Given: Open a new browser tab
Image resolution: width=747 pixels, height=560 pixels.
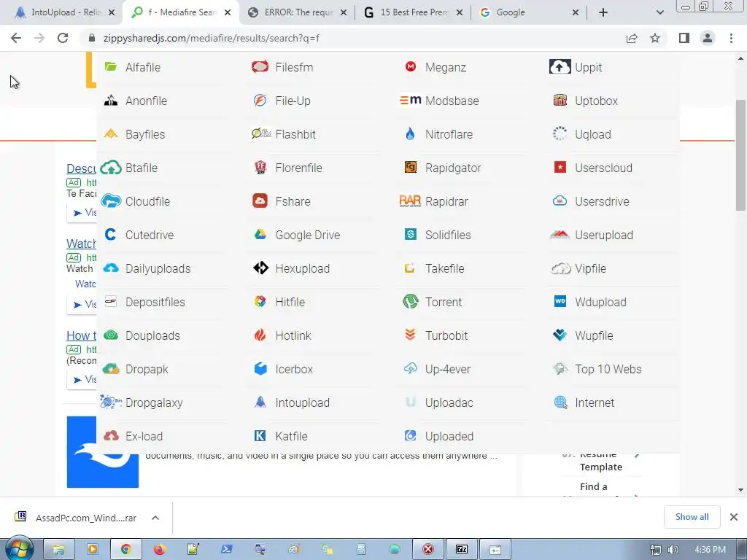Looking at the screenshot, I should pos(603,12).
